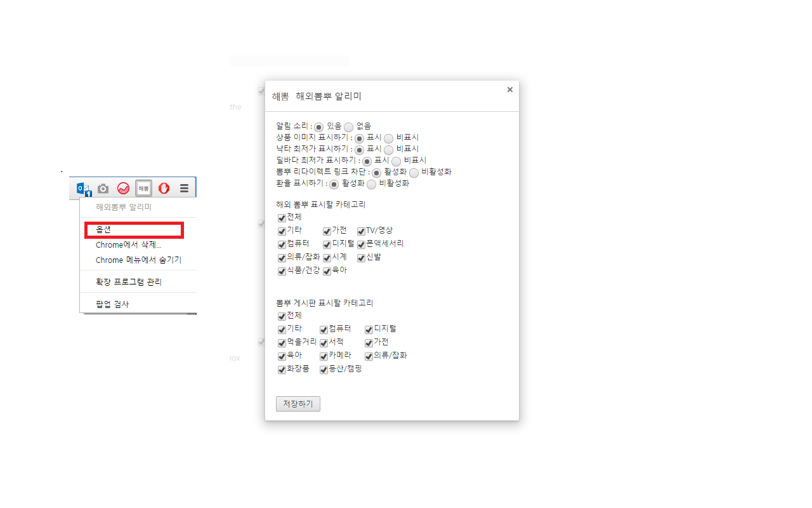Image resolution: width=812 pixels, height=508 pixels.
Task: Toggle 기타 checkbox under 뽐뿌 게시판 categories
Action: 282,330
